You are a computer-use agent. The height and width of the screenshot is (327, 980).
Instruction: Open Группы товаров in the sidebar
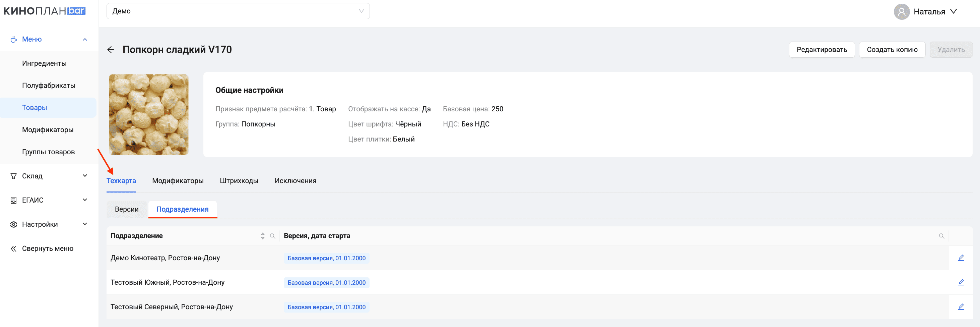[x=48, y=152]
